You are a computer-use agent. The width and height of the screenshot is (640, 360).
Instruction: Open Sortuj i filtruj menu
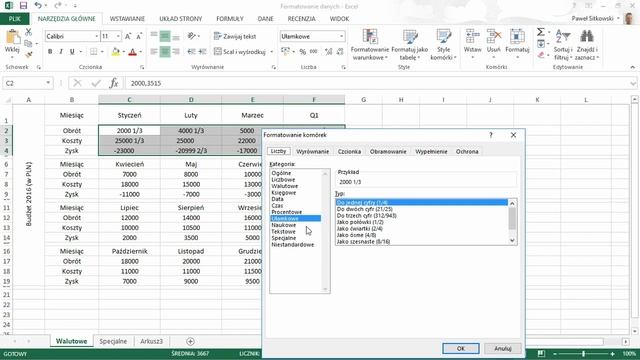tap(563, 45)
